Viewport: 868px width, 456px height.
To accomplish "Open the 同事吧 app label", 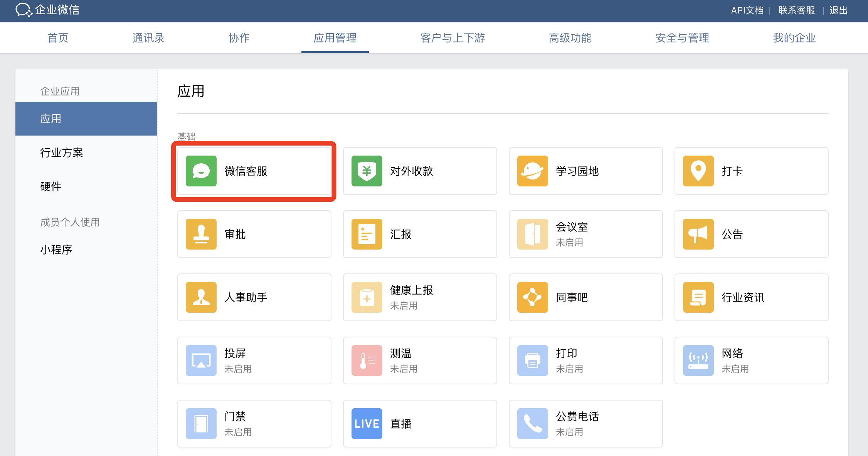I will [x=572, y=297].
